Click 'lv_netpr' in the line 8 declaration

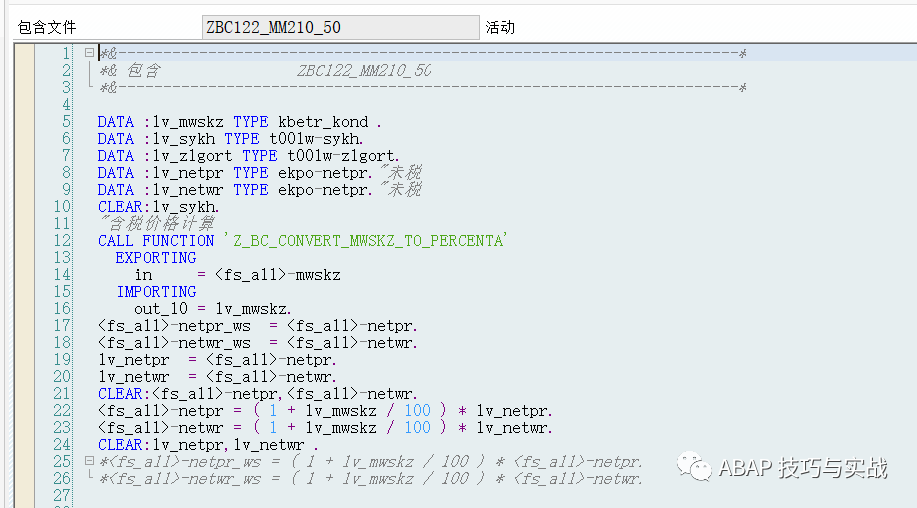pyautogui.click(x=188, y=172)
